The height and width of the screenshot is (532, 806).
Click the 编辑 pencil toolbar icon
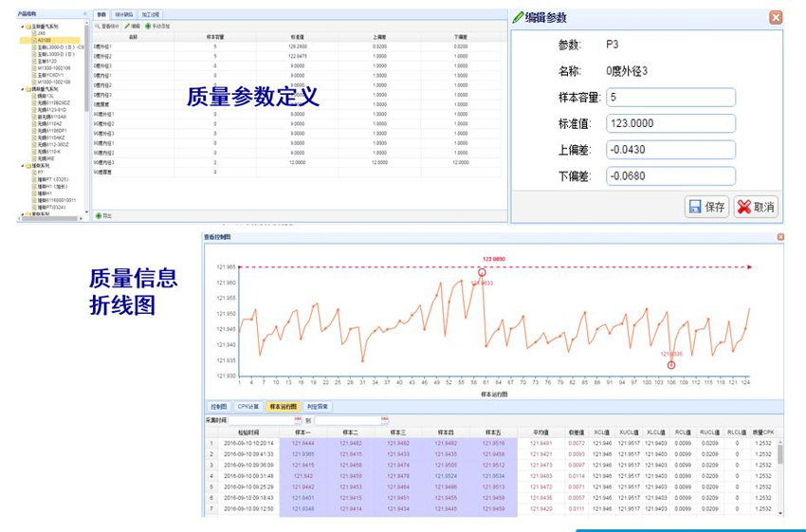coord(126,27)
